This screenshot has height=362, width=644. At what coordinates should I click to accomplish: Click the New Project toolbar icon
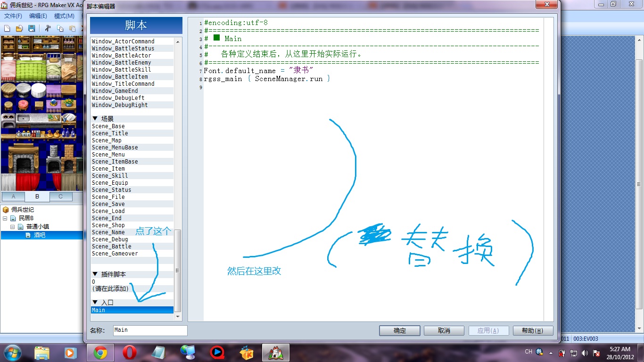7,28
